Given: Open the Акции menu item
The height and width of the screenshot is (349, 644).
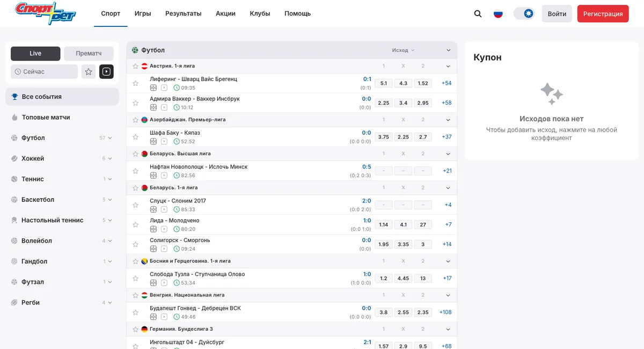Looking at the screenshot, I should (225, 13).
